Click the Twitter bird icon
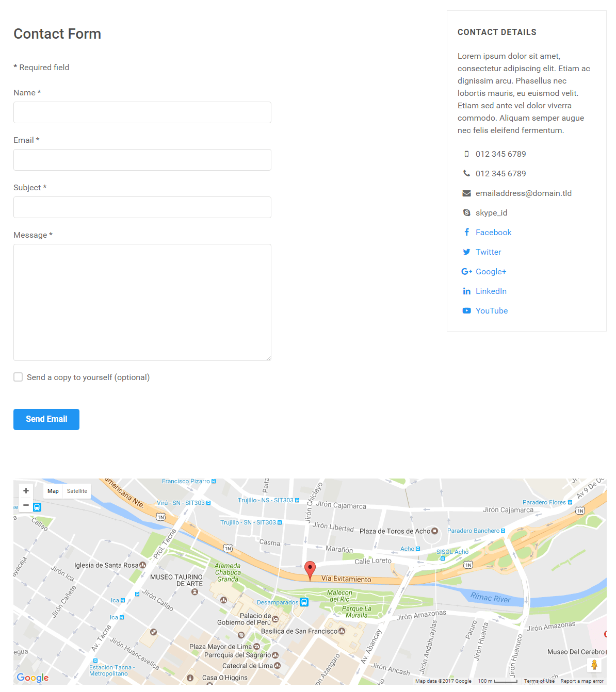The width and height of the screenshot is (616, 692). click(466, 252)
